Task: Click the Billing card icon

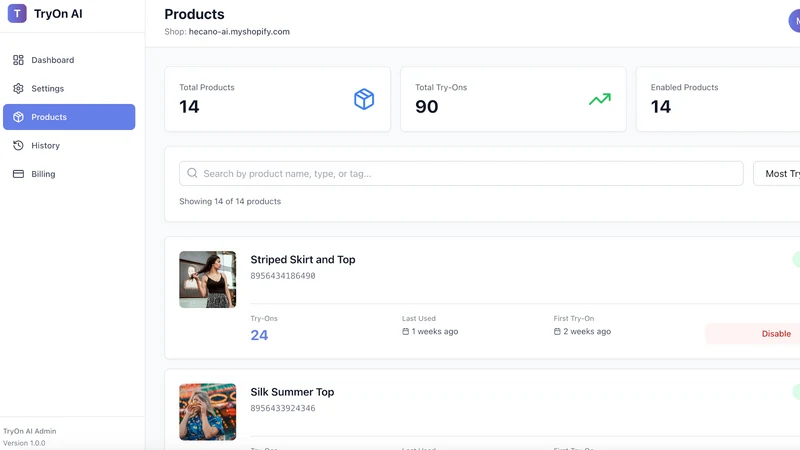Action: pyautogui.click(x=18, y=174)
